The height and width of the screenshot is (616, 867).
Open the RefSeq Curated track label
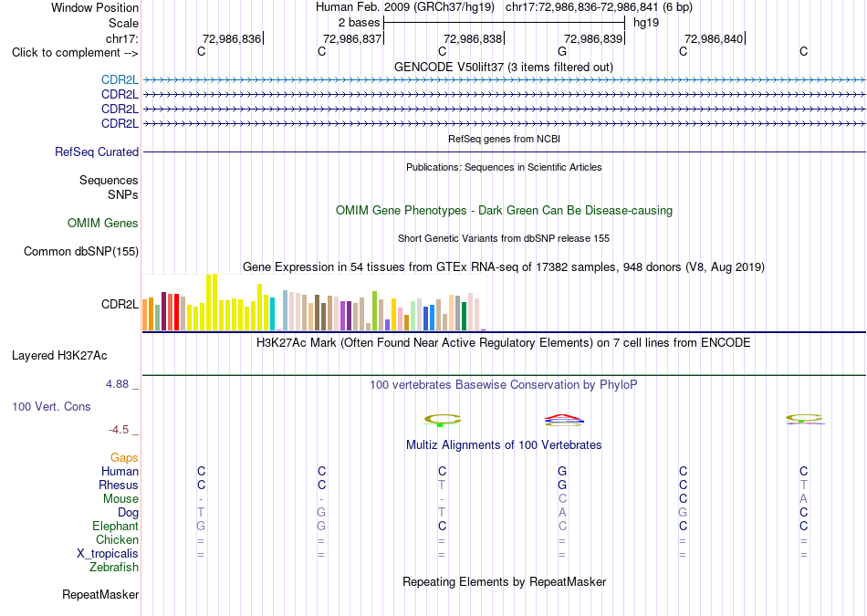coord(97,152)
